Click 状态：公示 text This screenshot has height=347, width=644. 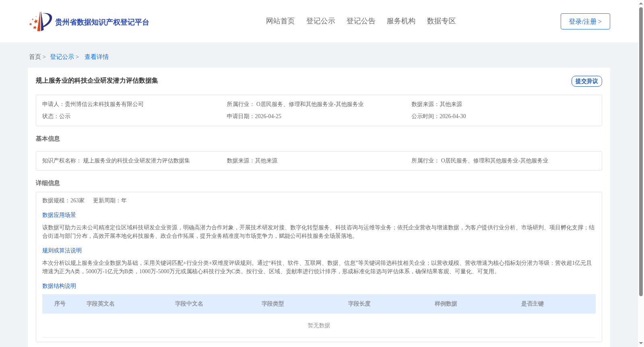tap(56, 116)
